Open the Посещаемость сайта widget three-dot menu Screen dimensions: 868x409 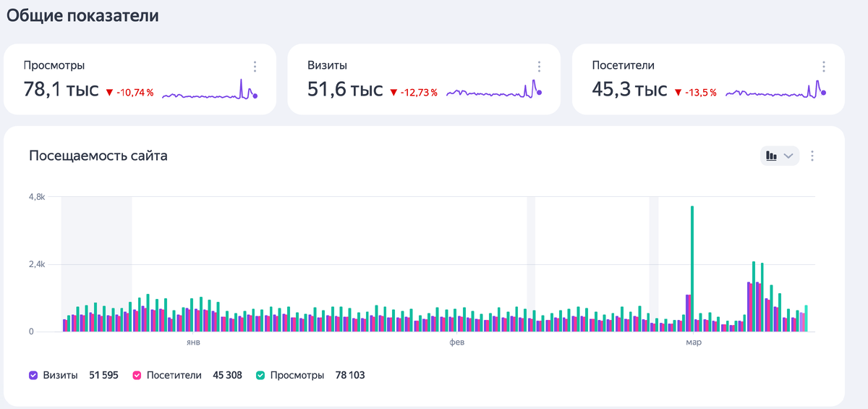tap(812, 156)
